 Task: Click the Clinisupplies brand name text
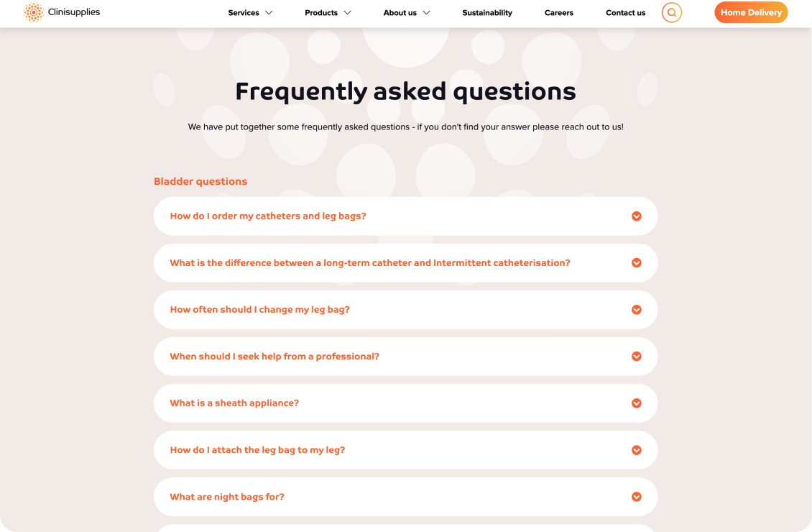click(74, 12)
